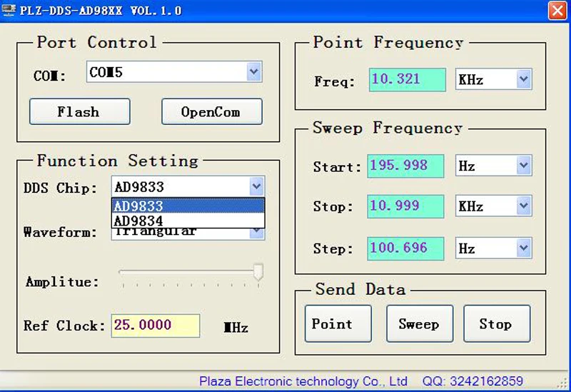Click the Sweep send button
The image size is (571, 392).
(x=420, y=323)
